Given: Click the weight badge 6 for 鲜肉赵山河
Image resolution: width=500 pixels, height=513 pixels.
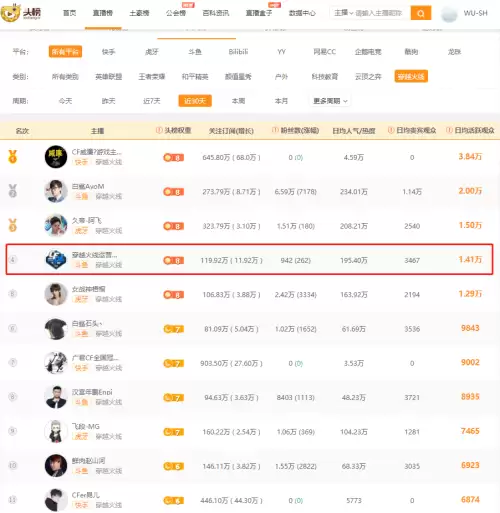Looking at the screenshot, I should pyautogui.click(x=173, y=466).
